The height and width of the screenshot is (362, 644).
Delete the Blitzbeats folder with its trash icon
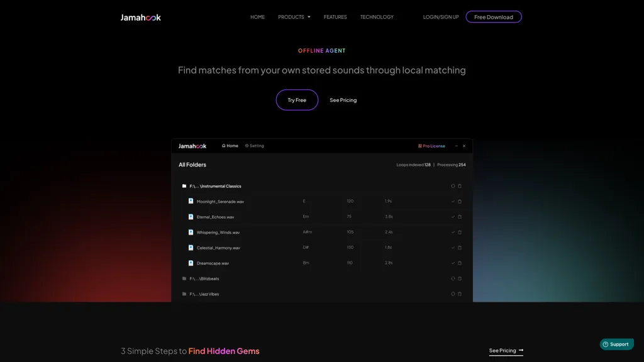tap(459, 278)
